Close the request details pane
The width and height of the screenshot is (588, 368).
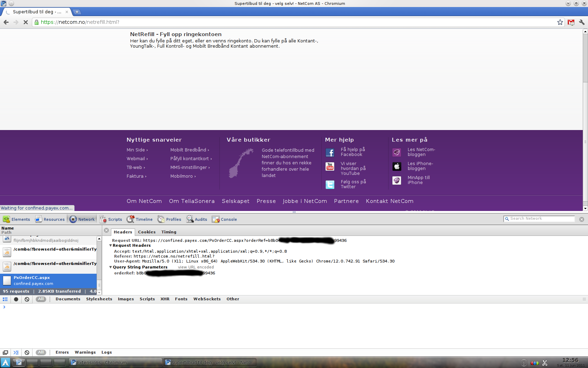tap(106, 230)
